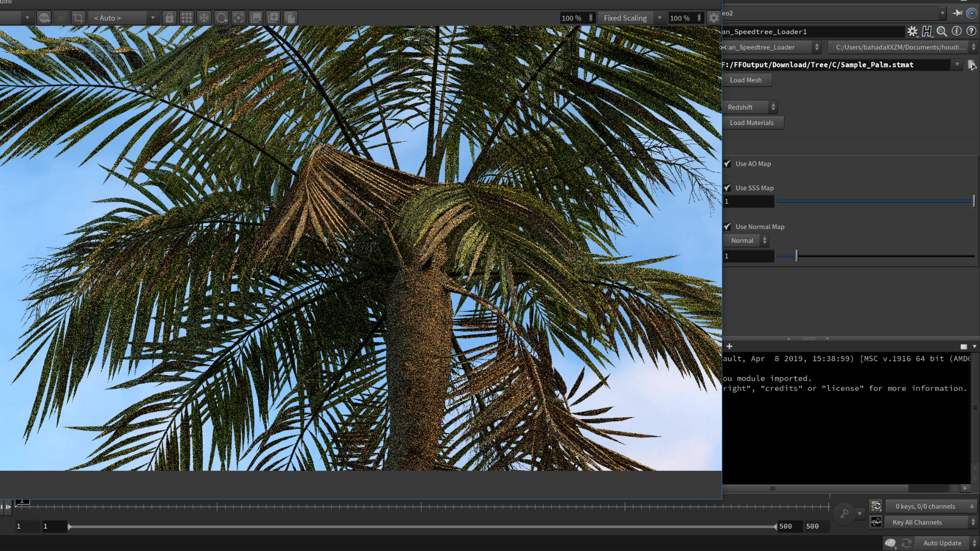Screen dimensions: 980x551
Task: Pause the render with the snowflake icon
Action: pos(204,17)
